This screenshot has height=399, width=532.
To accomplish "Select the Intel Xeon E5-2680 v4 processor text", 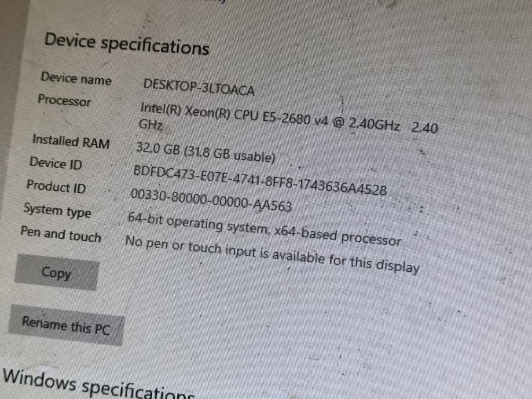I will [270, 117].
